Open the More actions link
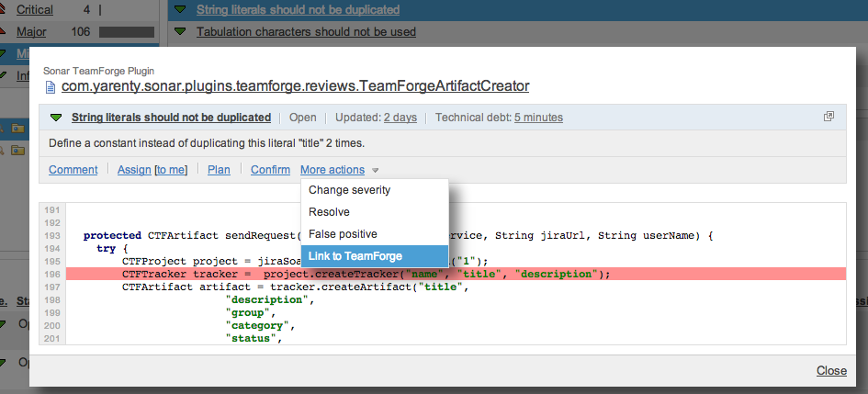This screenshot has width=868, height=394. point(333,170)
